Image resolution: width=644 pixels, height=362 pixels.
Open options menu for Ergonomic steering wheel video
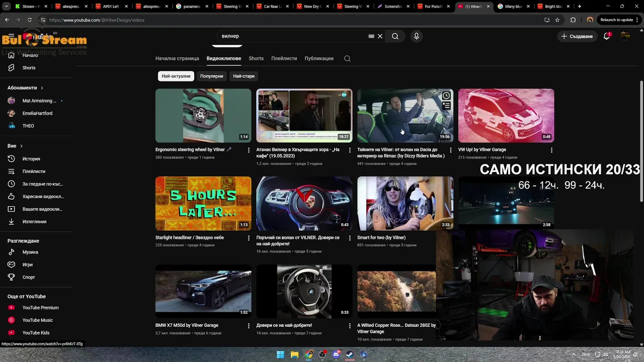point(249,150)
